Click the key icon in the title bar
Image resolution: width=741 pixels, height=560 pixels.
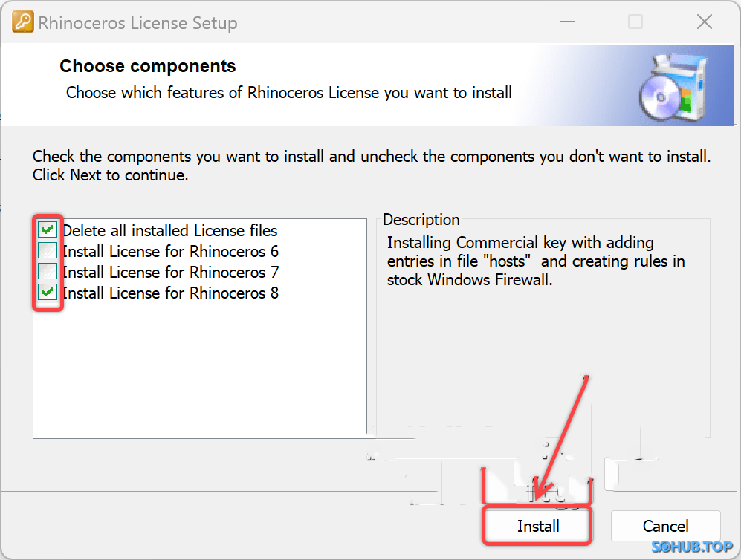point(22,23)
